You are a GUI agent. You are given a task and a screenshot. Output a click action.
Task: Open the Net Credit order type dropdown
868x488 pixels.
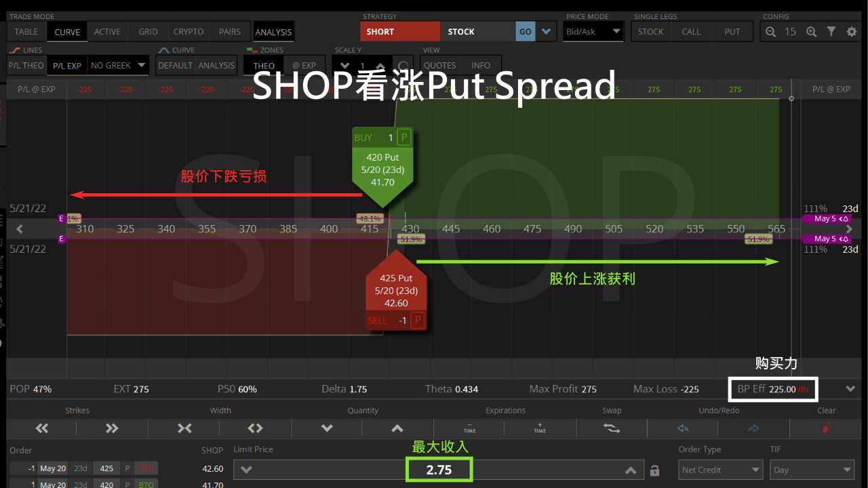click(x=720, y=469)
